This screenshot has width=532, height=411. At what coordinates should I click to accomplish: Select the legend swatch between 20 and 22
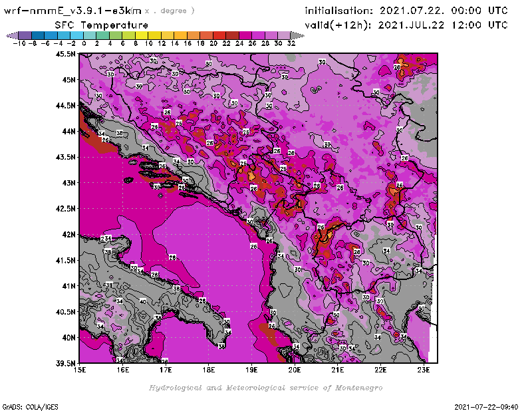(x=219, y=35)
